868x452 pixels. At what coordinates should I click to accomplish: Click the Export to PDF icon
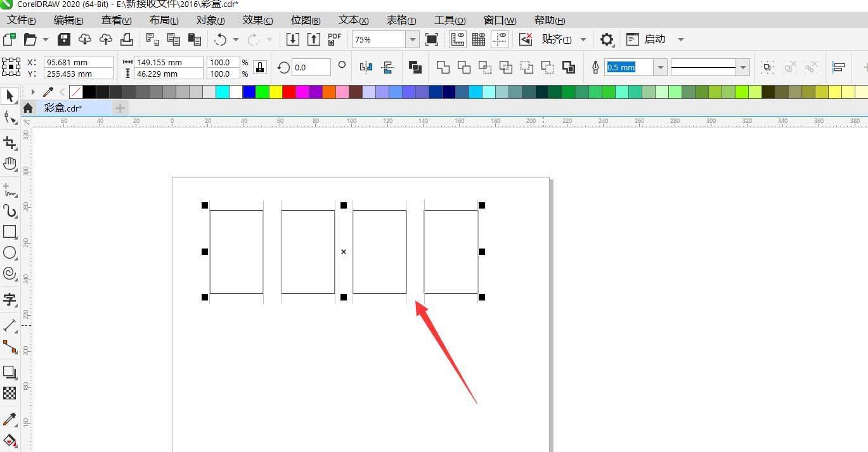point(334,40)
